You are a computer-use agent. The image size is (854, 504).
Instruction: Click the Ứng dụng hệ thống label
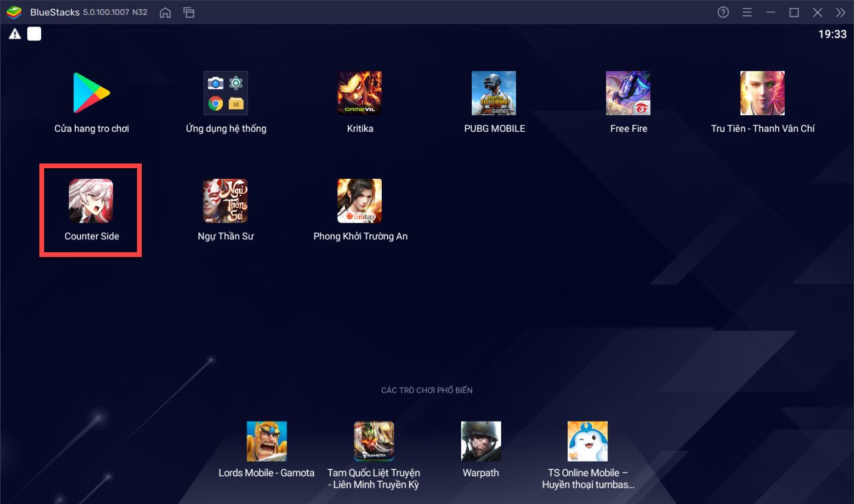226,129
